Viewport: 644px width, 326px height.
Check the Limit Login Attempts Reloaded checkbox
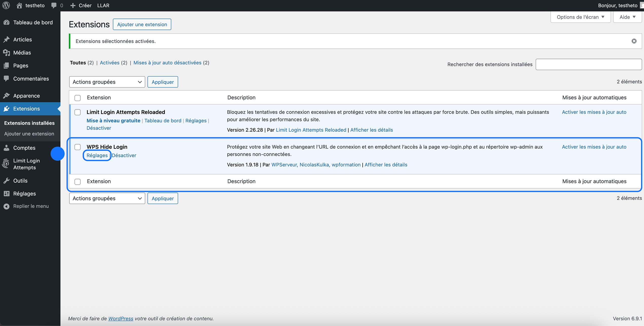77,112
